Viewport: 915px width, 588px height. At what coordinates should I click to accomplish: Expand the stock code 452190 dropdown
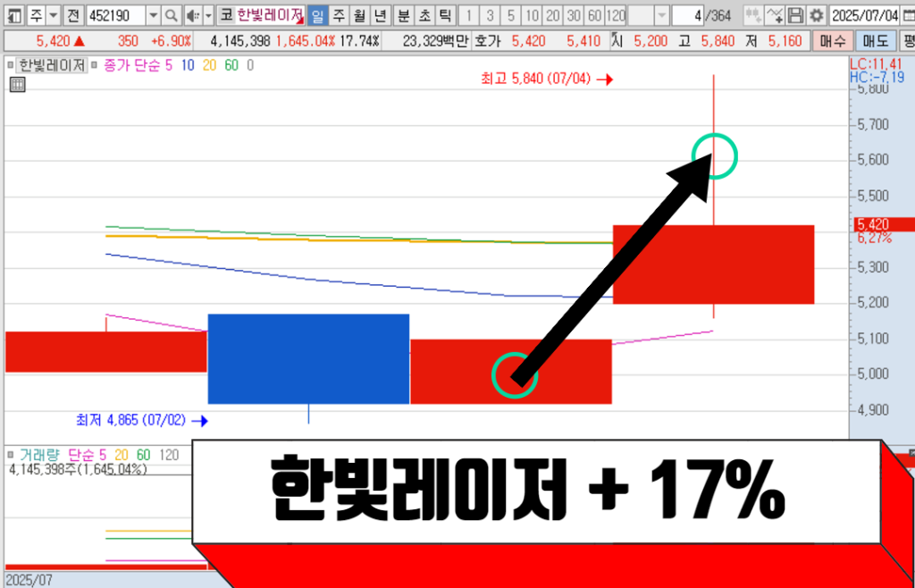[154, 15]
